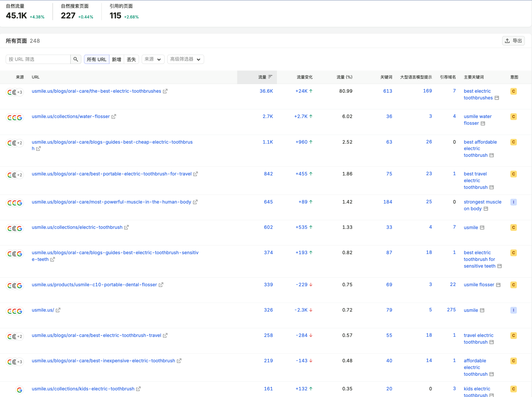Open external link icon for water-flosser collection
Image resolution: width=532 pixels, height=397 pixels.
pos(114,117)
